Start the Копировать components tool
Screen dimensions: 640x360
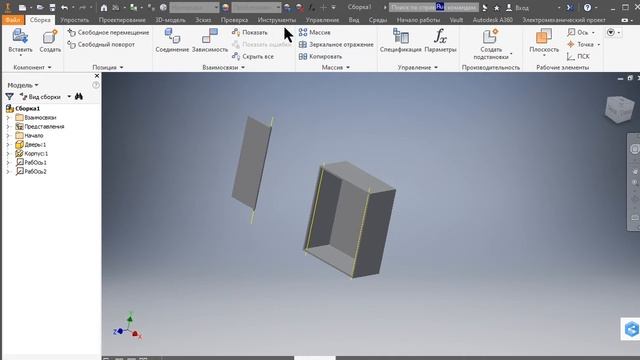click(x=320, y=56)
